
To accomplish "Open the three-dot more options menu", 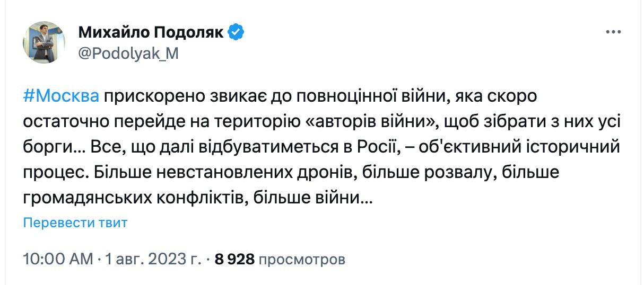I will (x=613, y=32).
